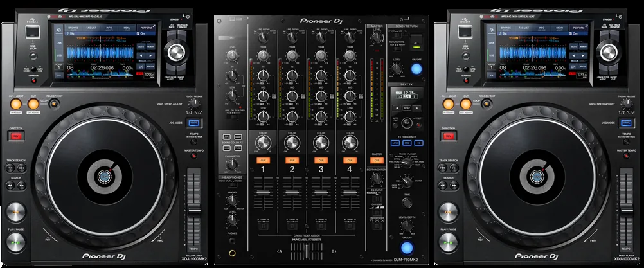
Task: Click the MEMORY button on left deck screen
Action: coord(151,46)
